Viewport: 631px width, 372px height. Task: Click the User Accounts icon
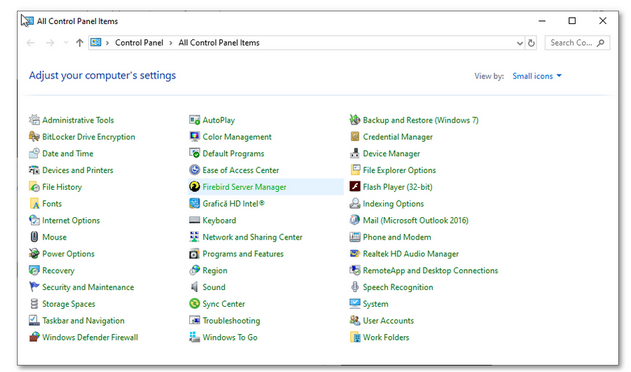[355, 321]
